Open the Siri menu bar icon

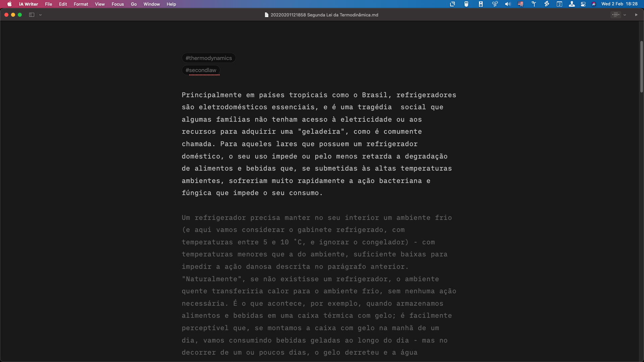[x=594, y=4]
